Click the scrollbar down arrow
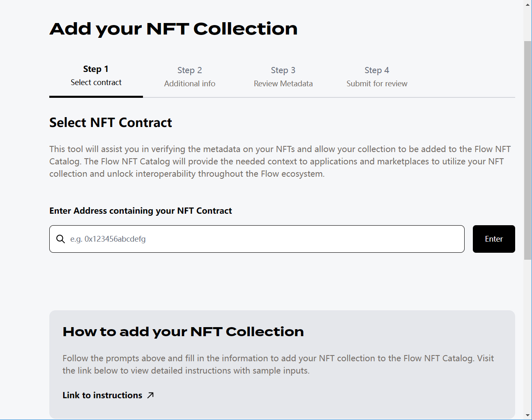Screen dimensions: 532x420 [x=528, y=415]
